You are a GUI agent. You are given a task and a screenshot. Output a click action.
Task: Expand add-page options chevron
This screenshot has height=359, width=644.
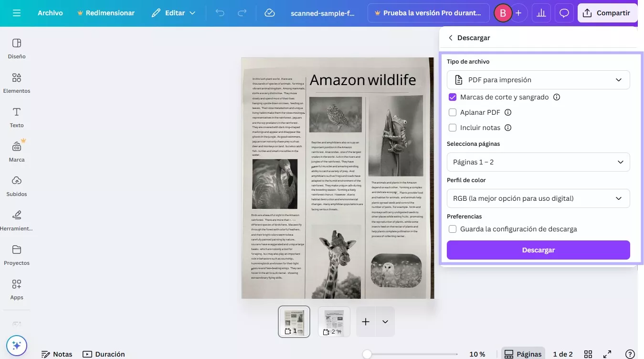[x=385, y=322]
